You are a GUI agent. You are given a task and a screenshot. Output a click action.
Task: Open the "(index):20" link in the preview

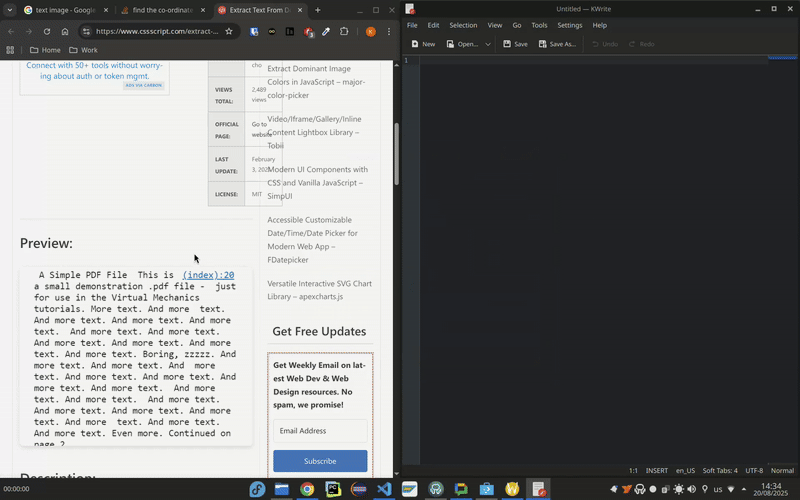pos(208,275)
